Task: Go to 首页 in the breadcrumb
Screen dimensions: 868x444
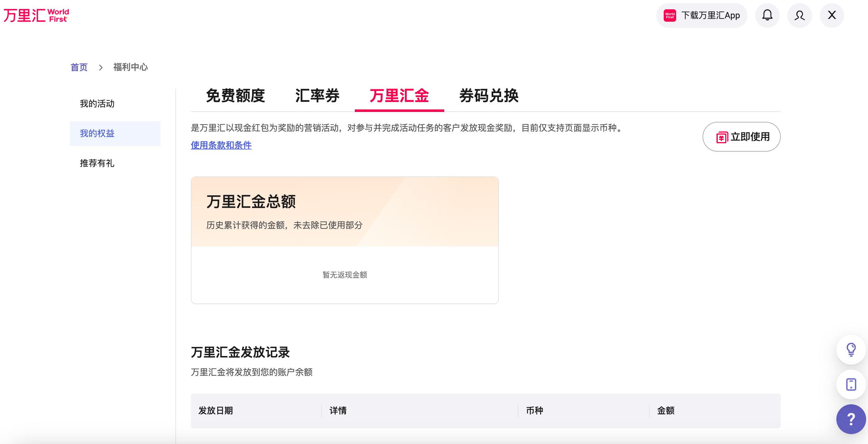Action: (79, 67)
